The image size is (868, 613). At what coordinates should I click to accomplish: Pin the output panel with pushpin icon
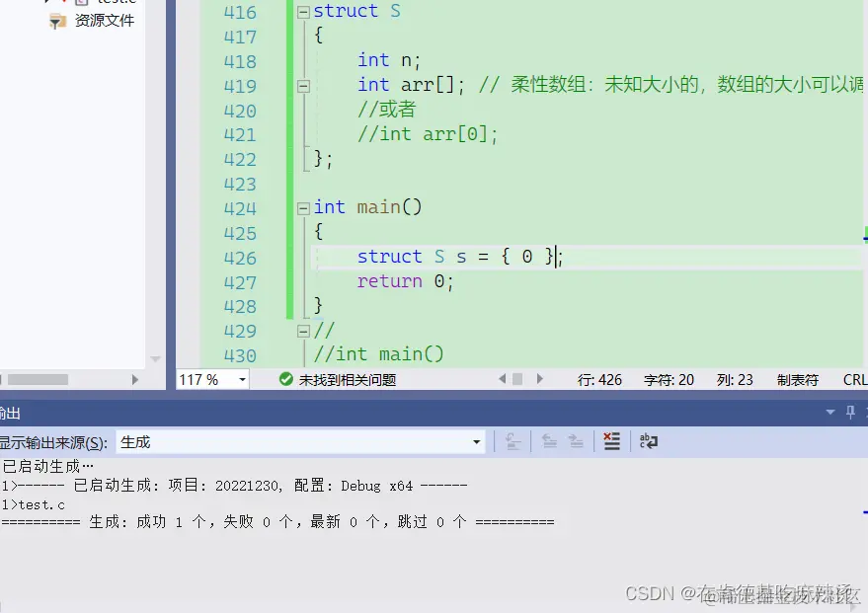[x=851, y=413]
